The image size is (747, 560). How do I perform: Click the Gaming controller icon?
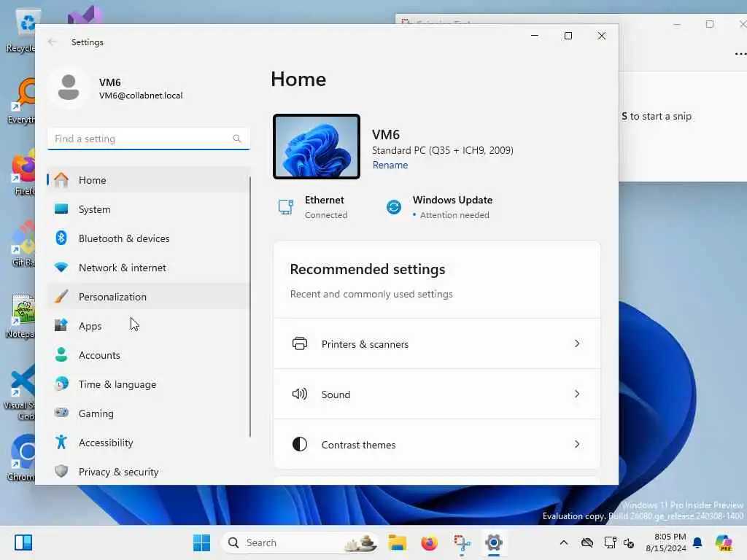[x=61, y=413]
